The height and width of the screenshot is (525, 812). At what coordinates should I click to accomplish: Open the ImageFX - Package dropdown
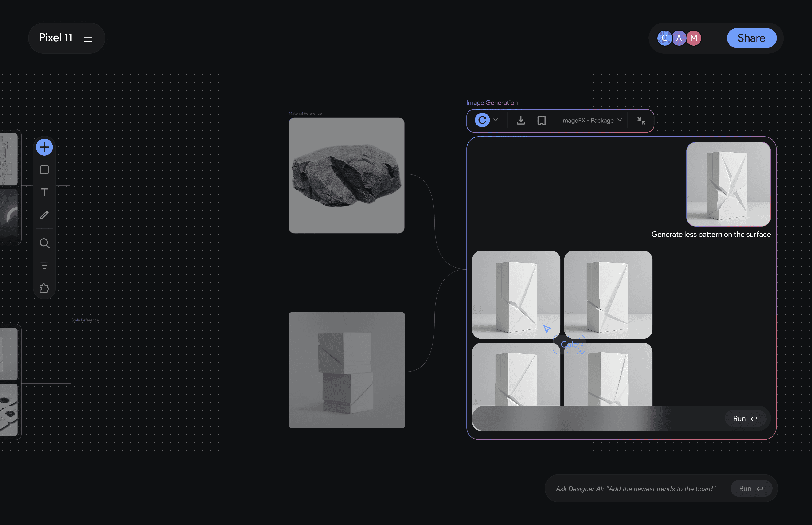[x=591, y=120]
